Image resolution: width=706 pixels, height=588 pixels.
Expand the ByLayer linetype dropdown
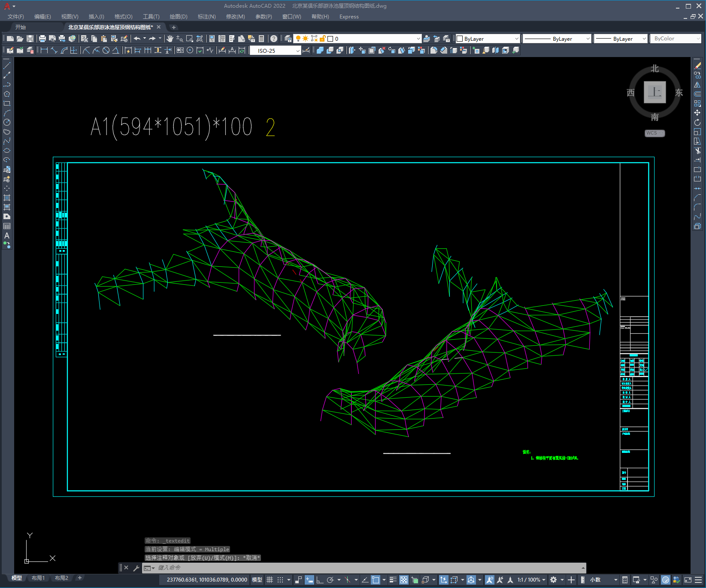[x=588, y=39]
